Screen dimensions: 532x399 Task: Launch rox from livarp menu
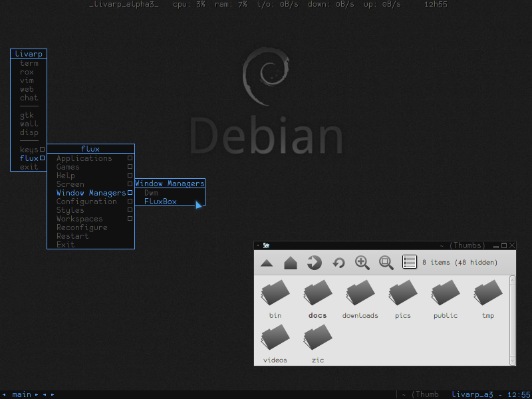[x=29, y=72]
